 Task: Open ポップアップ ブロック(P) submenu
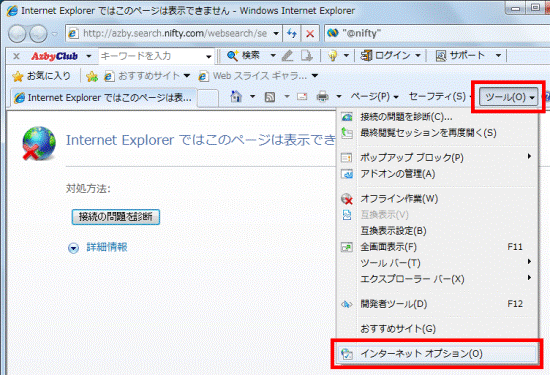[437, 158]
